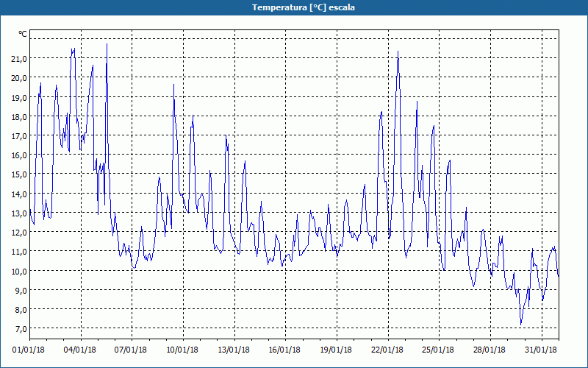Click the 13,0 y-axis label
The image size is (588, 368).
pyautogui.click(x=20, y=213)
